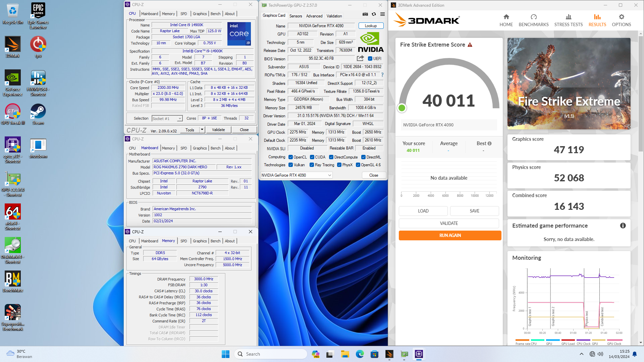Toggle the CUDA checkbox
The image size is (644, 362).
pyautogui.click(x=312, y=157)
